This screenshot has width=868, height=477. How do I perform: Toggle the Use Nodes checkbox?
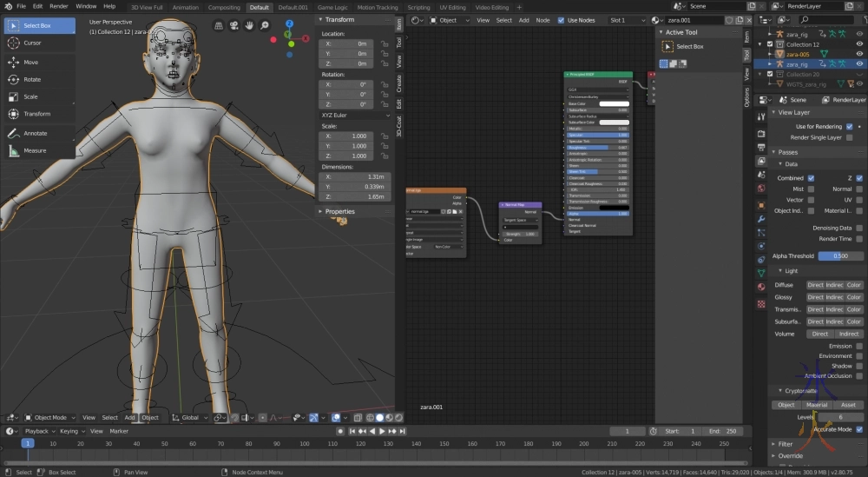point(561,20)
